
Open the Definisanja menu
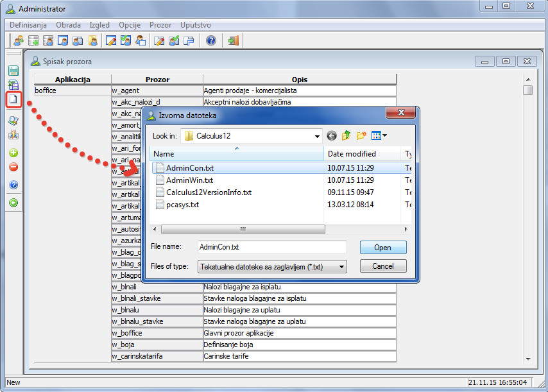(x=28, y=25)
